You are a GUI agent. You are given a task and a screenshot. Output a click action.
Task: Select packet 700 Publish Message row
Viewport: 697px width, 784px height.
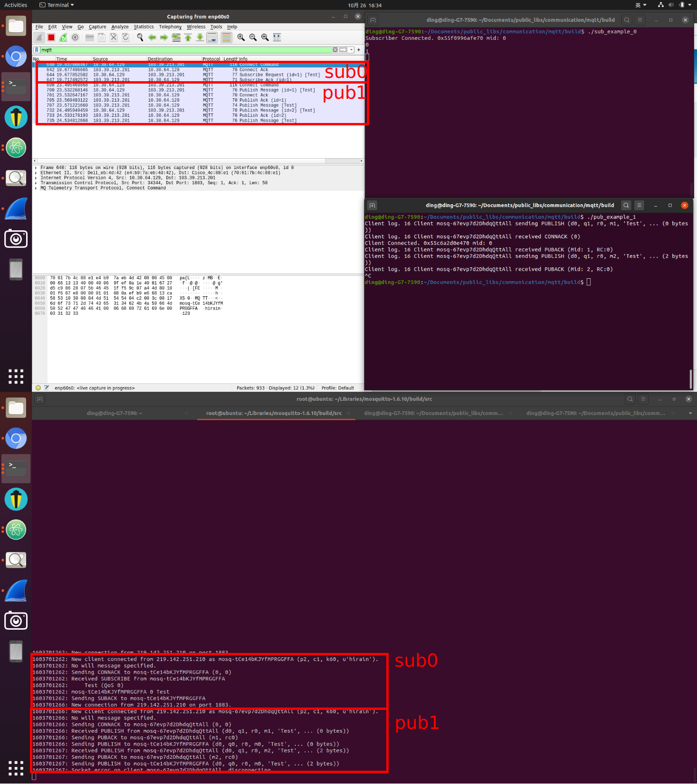point(200,90)
